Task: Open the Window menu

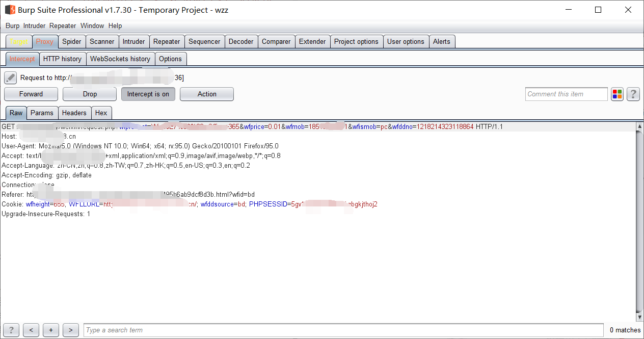Action: (x=92, y=25)
